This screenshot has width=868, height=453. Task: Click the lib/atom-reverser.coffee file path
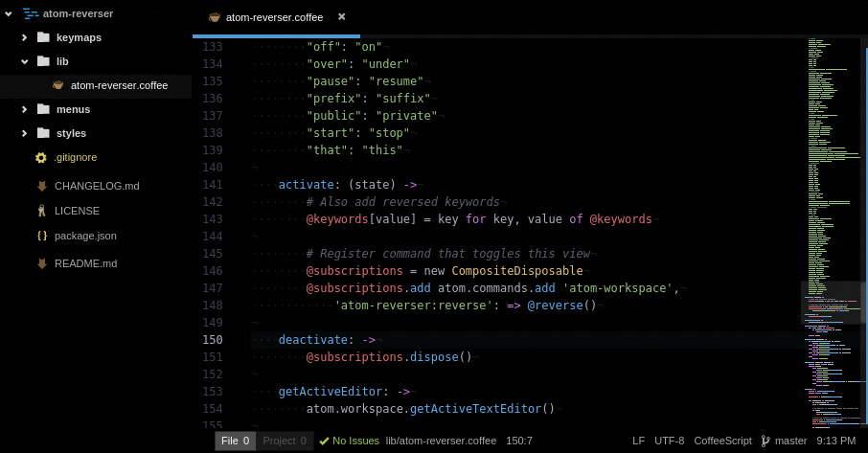(x=442, y=441)
